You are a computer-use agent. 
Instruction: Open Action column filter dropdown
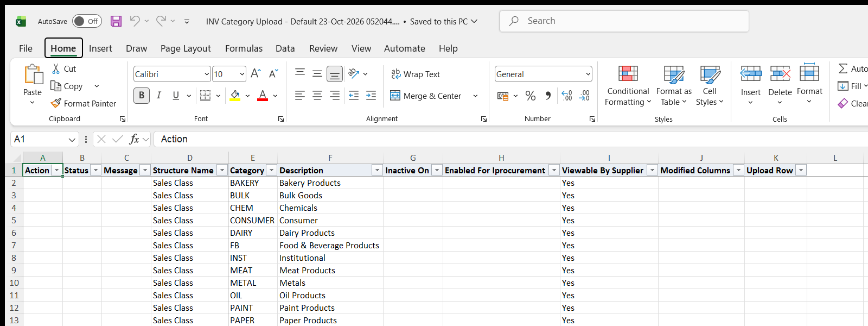(56, 170)
